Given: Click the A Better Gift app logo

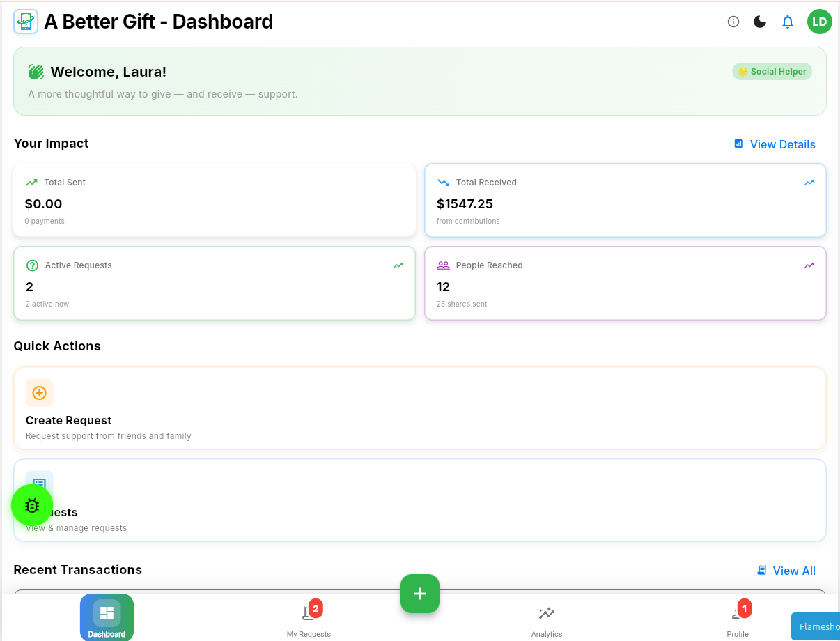Looking at the screenshot, I should tap(26, 22).
